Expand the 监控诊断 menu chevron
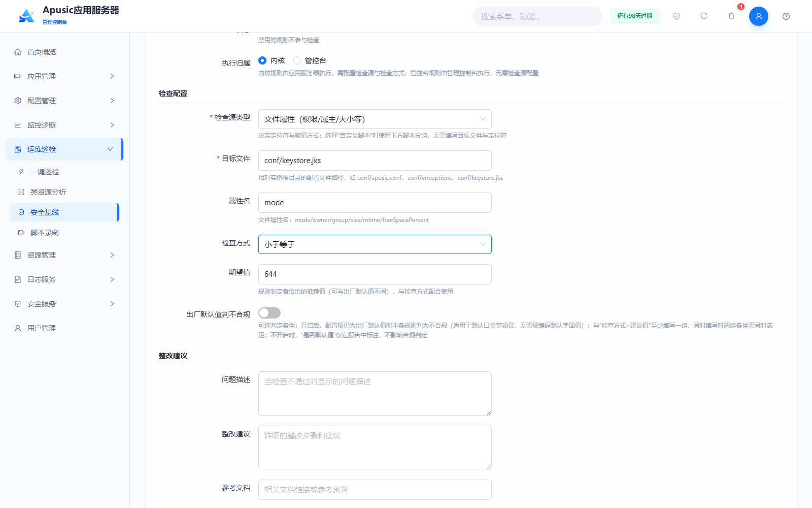The image size is (812, 508). (x=112, y=125)
